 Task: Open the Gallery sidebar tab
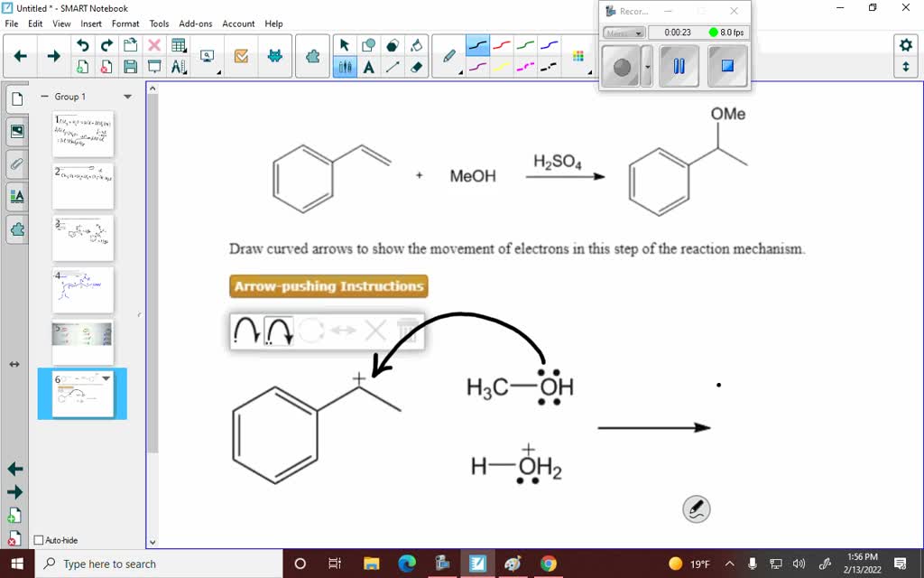coord(17,131)
